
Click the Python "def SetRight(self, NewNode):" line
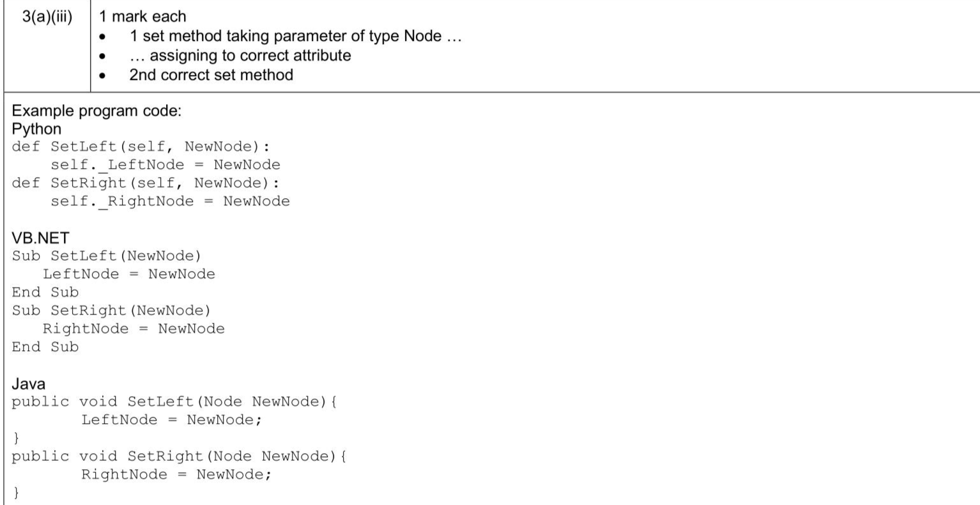click(146, 183)
